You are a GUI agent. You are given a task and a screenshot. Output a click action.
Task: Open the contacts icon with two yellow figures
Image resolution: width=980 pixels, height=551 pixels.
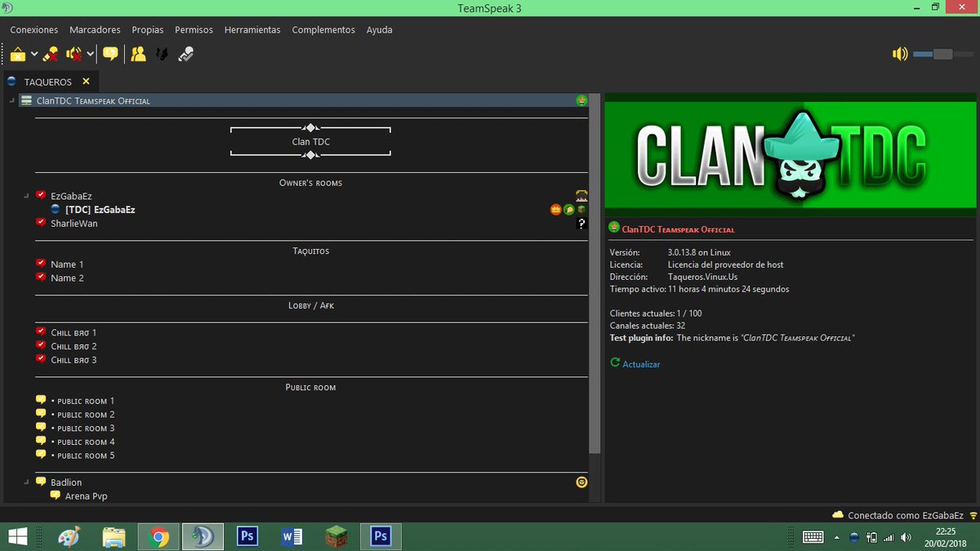(x=138, y=54)
